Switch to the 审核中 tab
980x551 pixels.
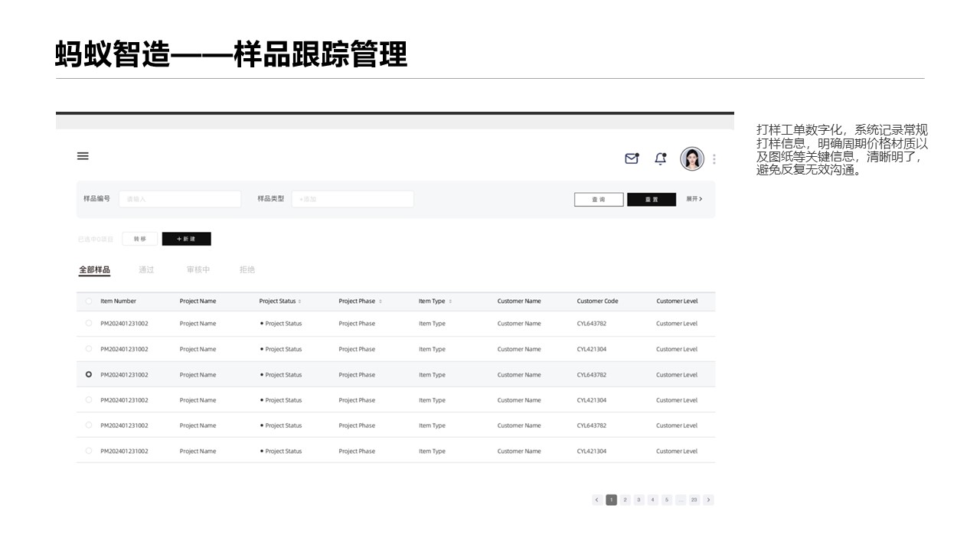point(198,270)
